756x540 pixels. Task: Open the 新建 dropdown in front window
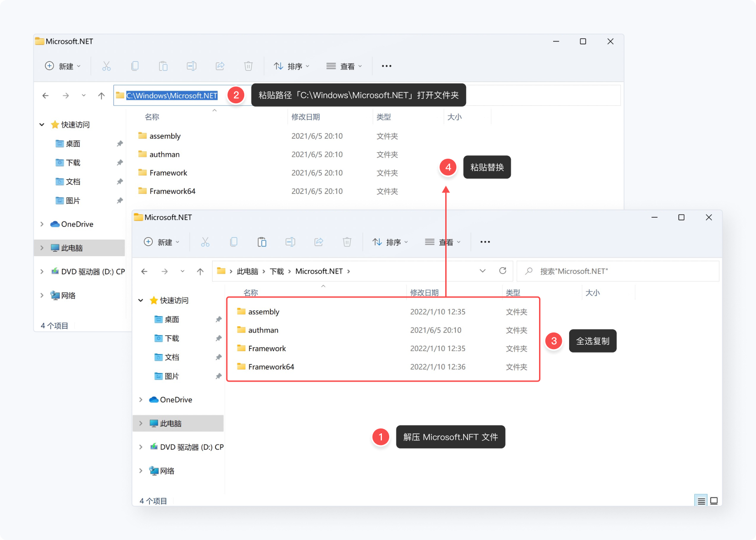[162, 242]
